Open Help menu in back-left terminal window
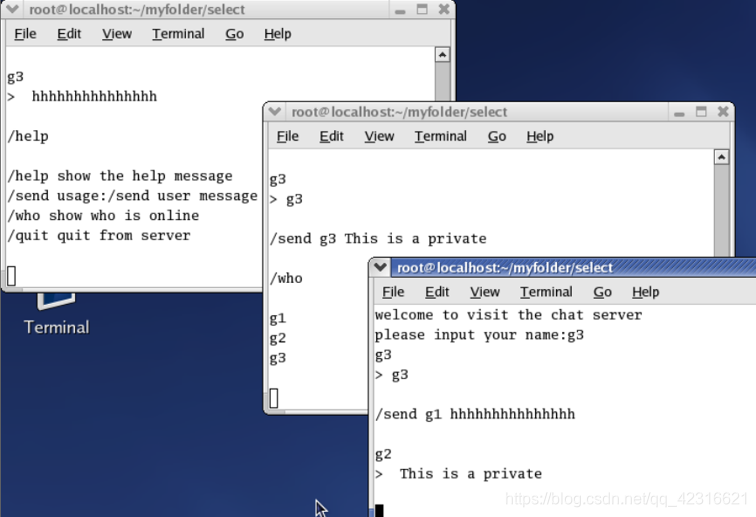 277,34
